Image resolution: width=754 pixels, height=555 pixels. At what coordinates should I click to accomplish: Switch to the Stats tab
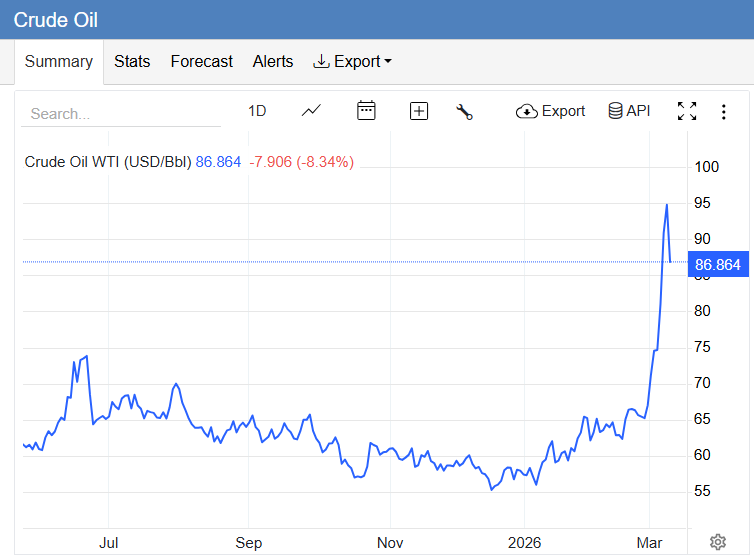[x=132, y=62]
